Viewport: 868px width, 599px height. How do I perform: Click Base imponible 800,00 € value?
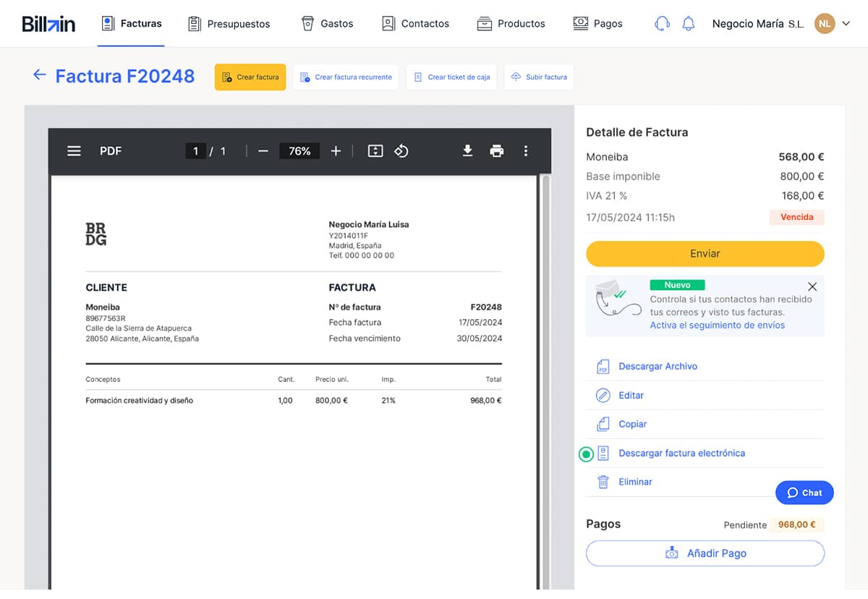pyautogui.click(x=801, y=177)
